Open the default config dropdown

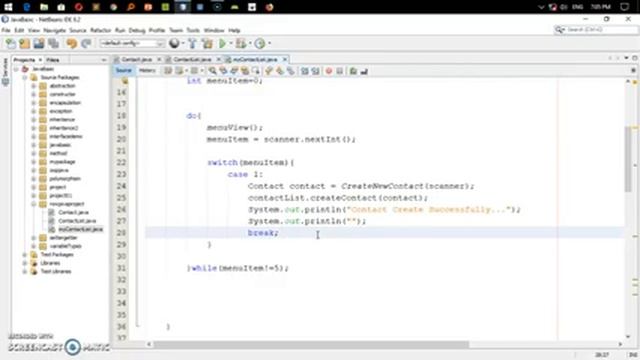coord(132,43)
